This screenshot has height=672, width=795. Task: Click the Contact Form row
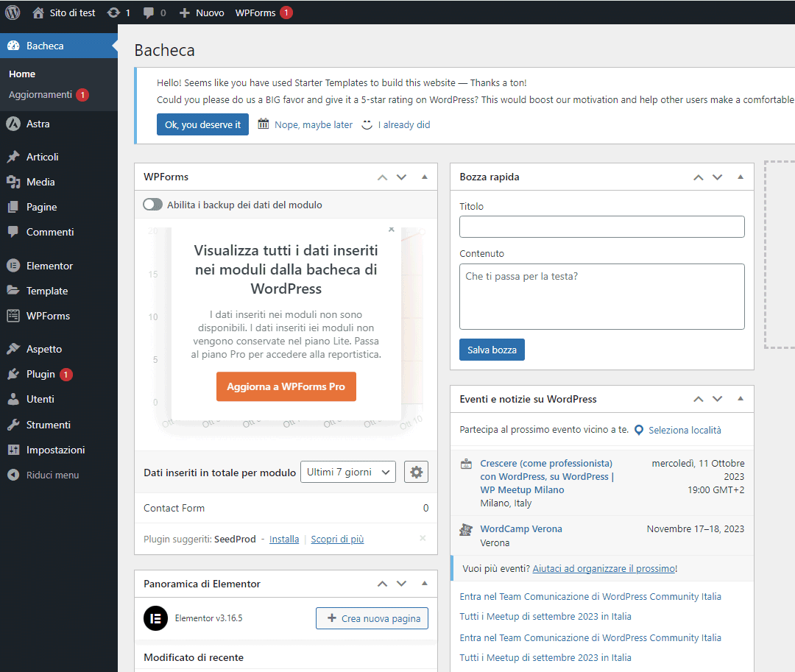click(x=286, y=508)
